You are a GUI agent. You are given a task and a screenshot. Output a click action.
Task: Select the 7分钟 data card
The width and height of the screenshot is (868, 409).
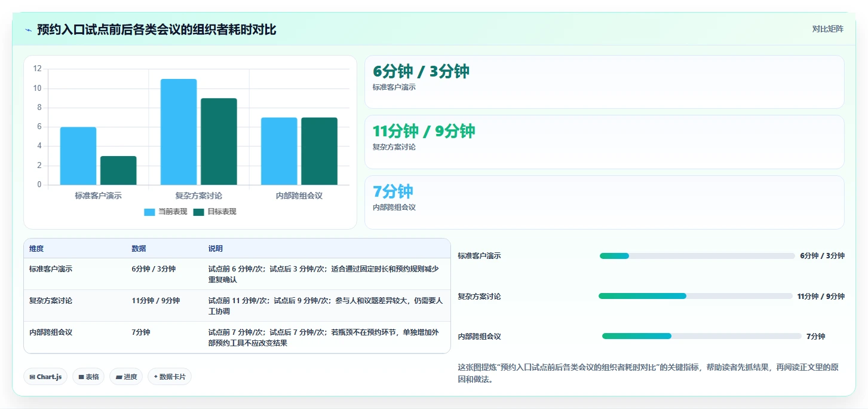[x=605, y=202]
